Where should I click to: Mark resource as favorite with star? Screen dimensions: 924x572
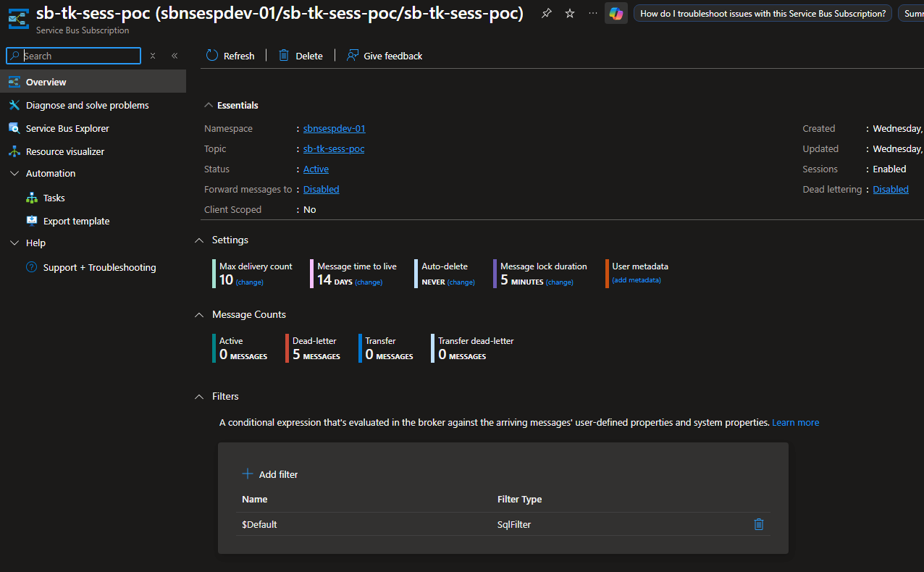570,14
